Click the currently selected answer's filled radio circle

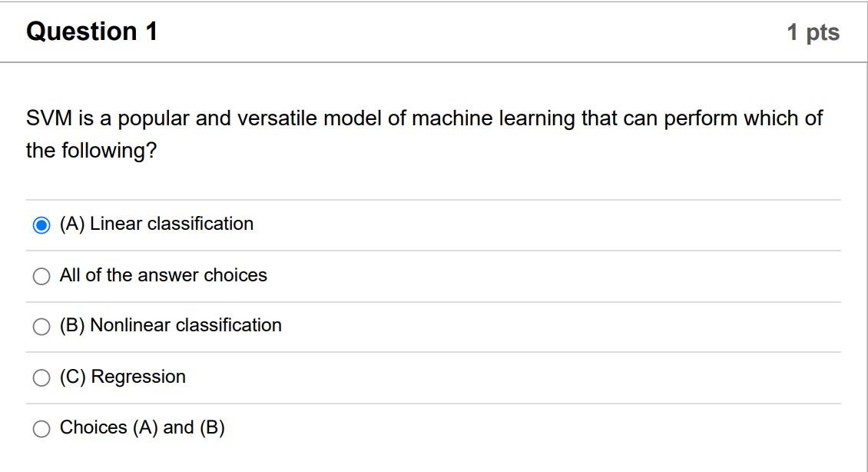click(41, 224)
